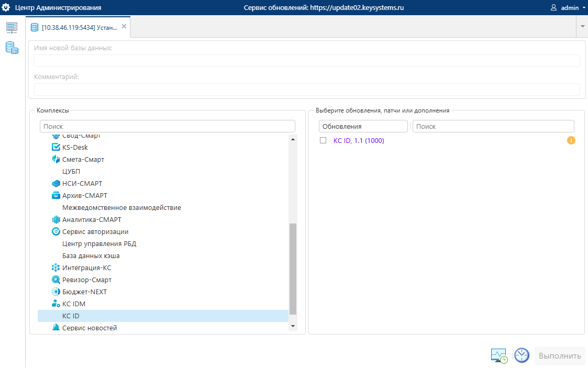
Task: Select the Бюджет-NEXT complex icon
Action: (56, 292)
